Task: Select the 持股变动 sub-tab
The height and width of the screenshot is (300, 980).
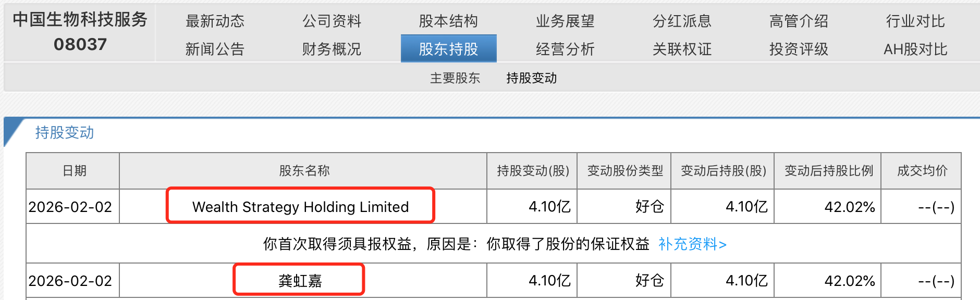Action: [532, 78]
